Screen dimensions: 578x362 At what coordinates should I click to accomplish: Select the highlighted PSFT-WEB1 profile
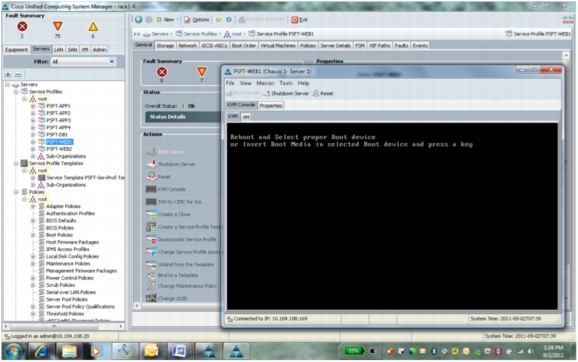pos(59,142)
